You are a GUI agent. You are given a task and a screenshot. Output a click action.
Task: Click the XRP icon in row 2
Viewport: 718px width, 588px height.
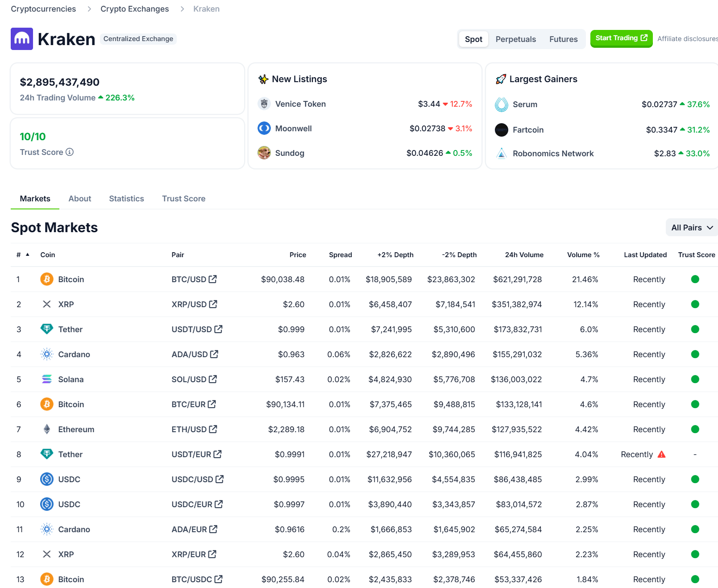click(47, 304)
